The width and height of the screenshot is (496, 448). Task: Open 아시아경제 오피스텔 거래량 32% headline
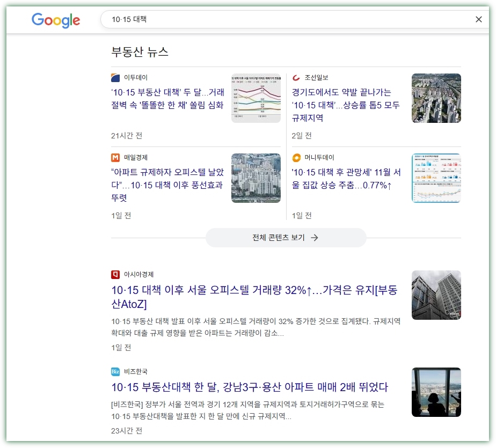point(254,297)
